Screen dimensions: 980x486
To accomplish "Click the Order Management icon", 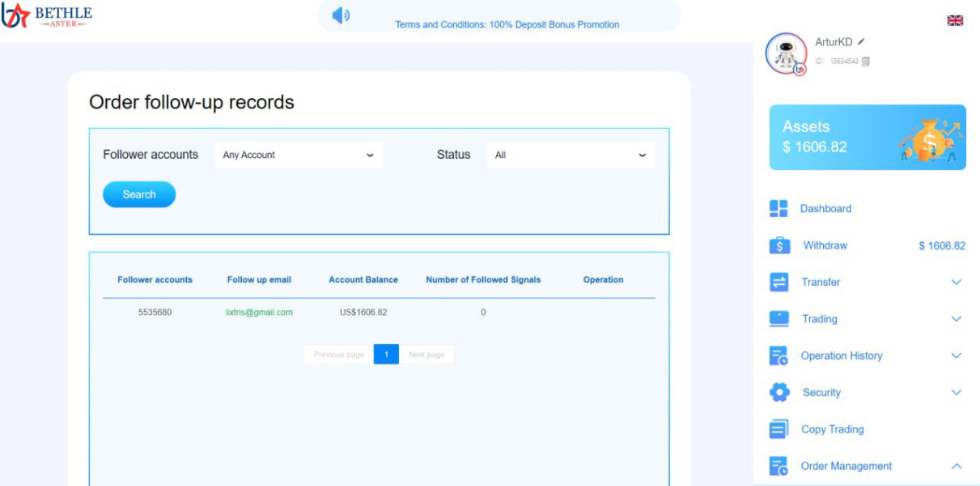I will pos(778,466).
